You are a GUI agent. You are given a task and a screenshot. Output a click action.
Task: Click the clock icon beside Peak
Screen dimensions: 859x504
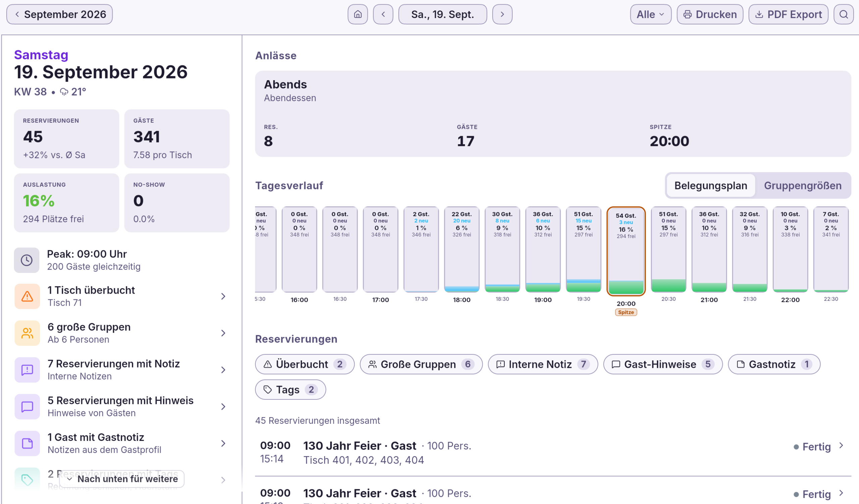27,260
